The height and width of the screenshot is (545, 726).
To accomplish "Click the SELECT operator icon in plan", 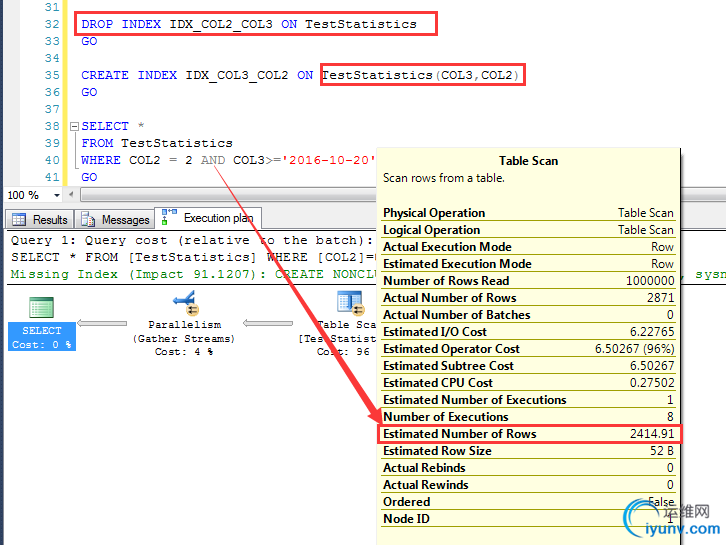I will (42, 307).
